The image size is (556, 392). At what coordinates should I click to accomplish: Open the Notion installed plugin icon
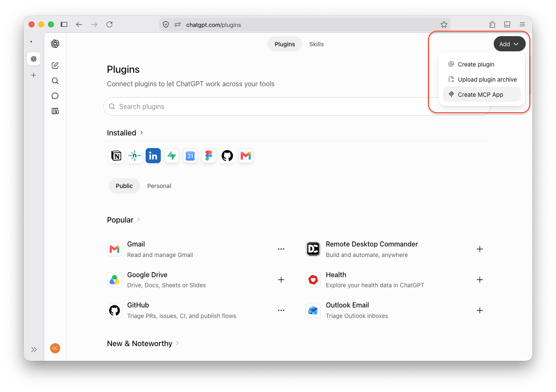click(116, 156)
